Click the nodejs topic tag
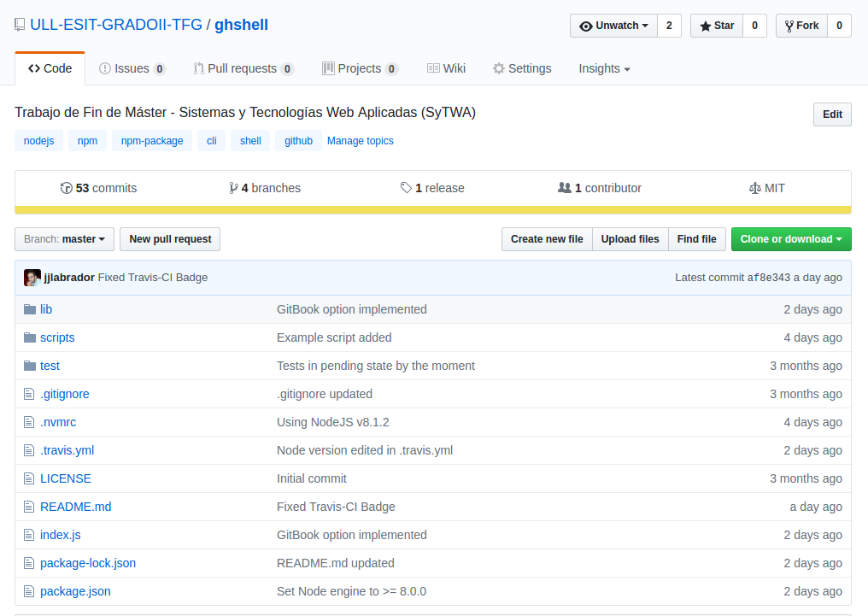 (38, 141)
